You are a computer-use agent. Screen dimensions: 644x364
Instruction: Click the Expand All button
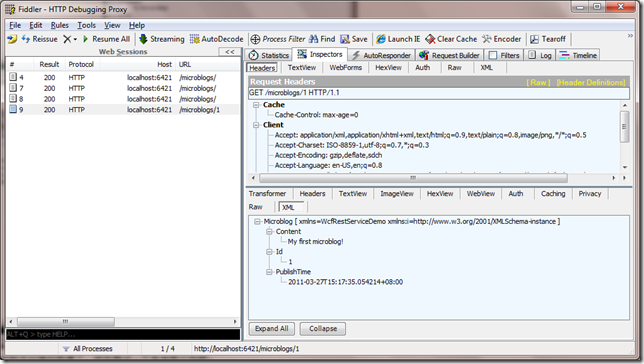(x=271, y=329)
